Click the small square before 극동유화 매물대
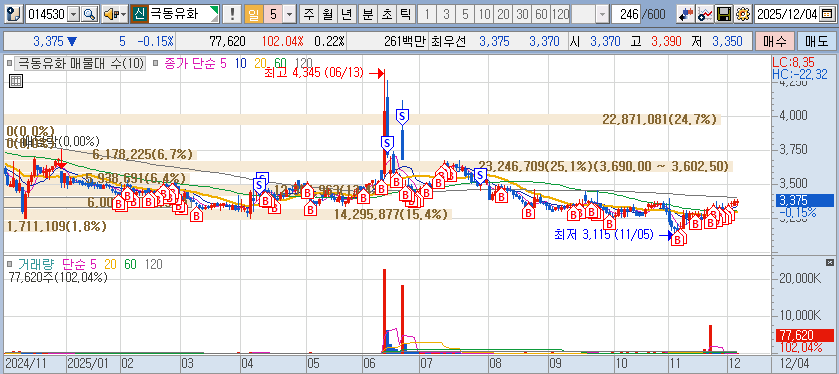 coord(10,64)
